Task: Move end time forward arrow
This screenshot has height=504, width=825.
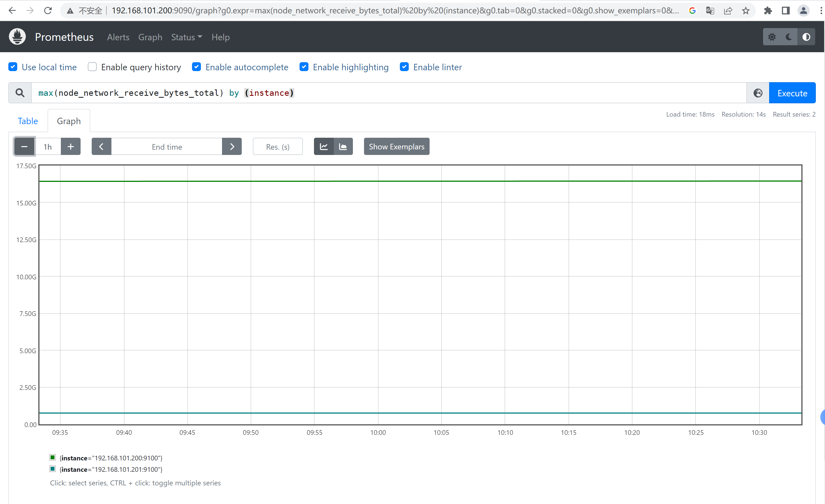Action: (x=232, y=147)
